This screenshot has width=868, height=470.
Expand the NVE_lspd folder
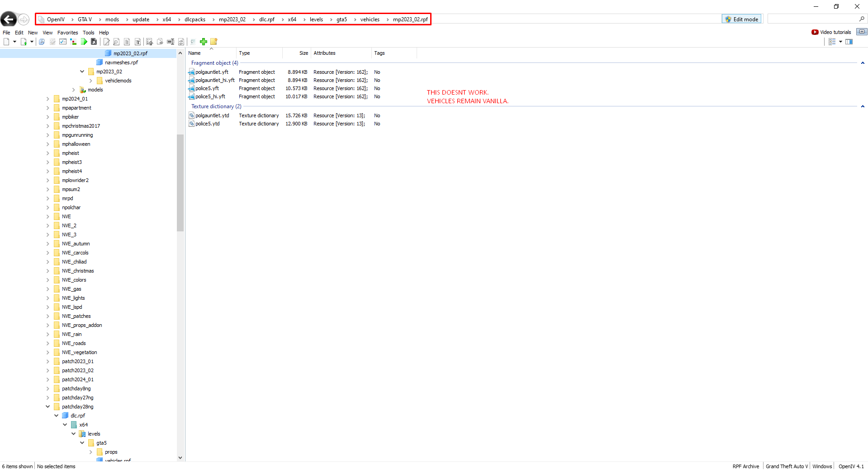click(x=48, y=307)
